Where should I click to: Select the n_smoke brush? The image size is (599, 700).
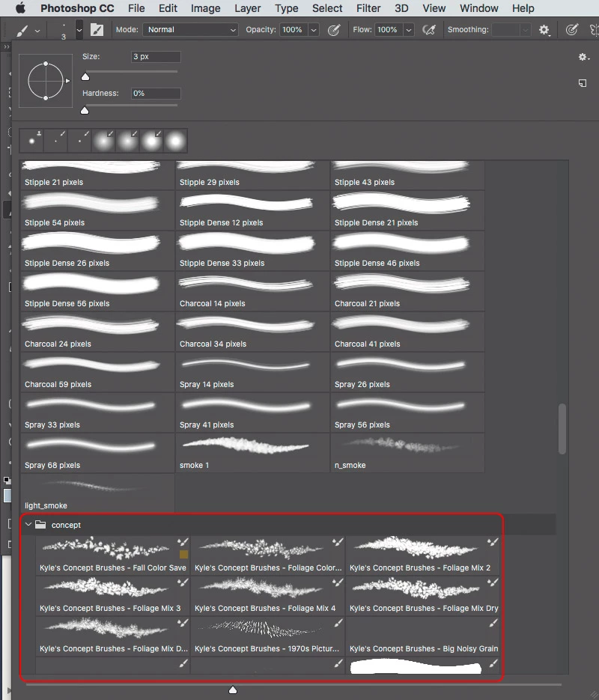coord(407,453)
